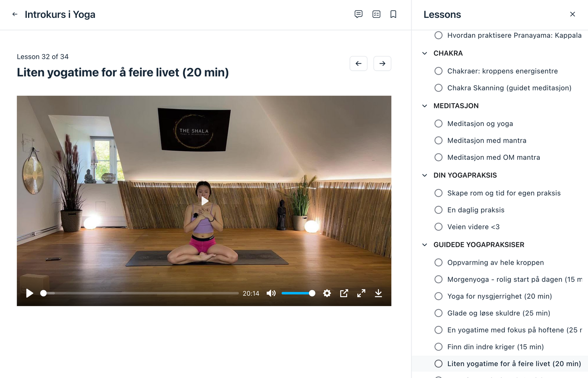Screen dimensions: 588x378
Task: Toggle completion circle for En daglig praksis
Action: 438,210
